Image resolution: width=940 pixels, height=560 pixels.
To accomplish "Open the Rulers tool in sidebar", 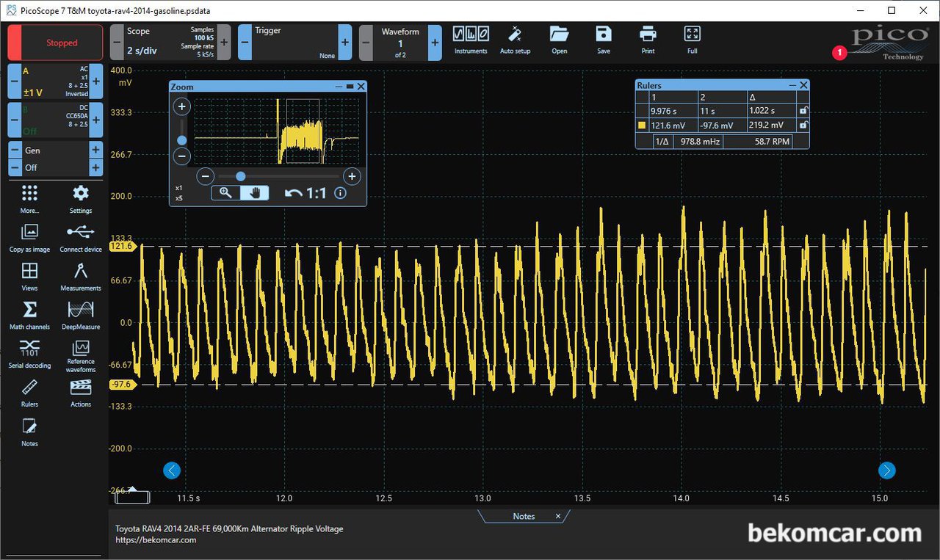I will point(29,393).
